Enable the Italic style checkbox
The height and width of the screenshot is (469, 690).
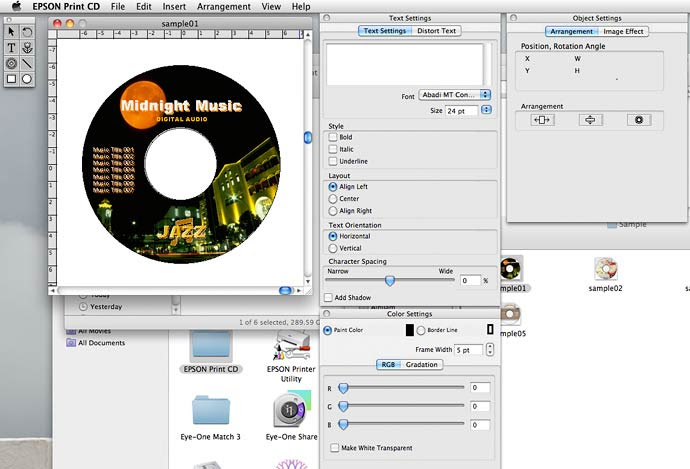(x=333, y=149)
